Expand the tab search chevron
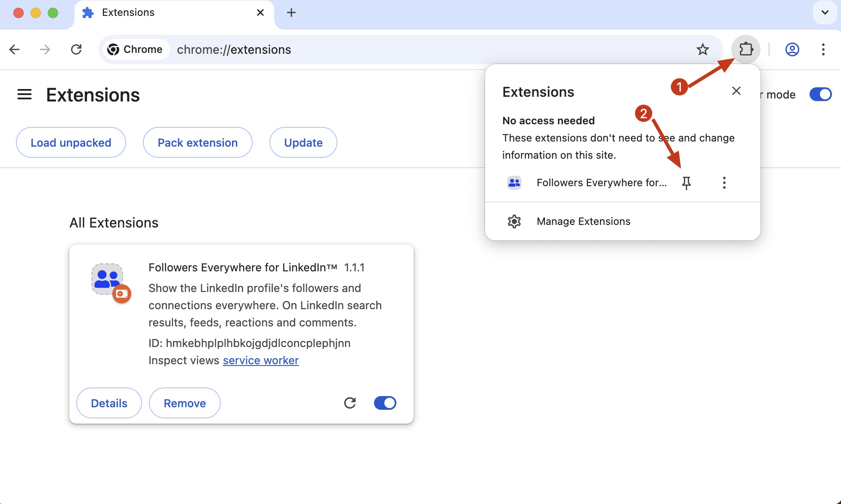This screenshot has width=841, height=504. pos(825,13)
